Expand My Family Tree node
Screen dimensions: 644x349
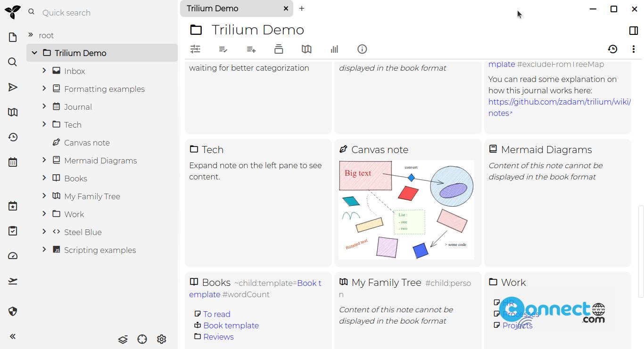click(44, 195)
